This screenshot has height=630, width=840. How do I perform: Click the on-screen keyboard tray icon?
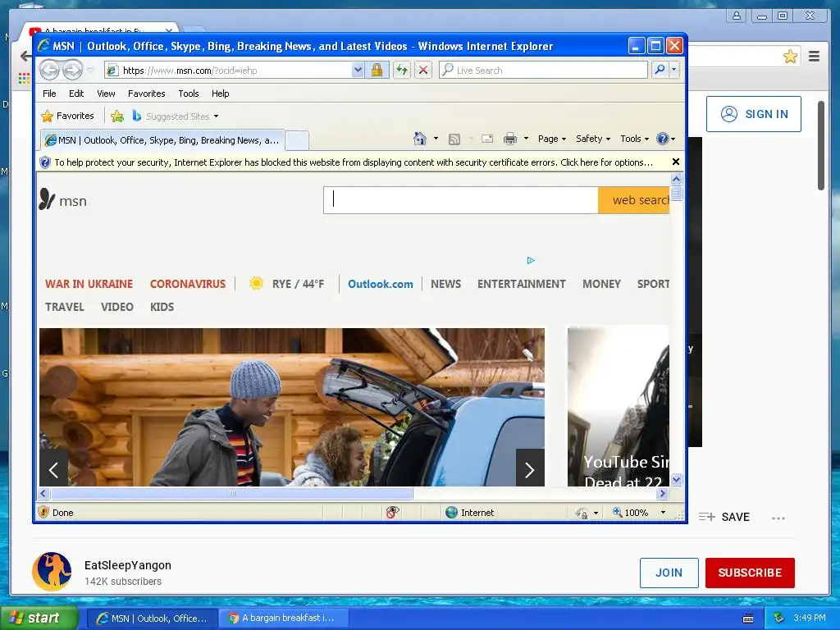tap(748, 619)
